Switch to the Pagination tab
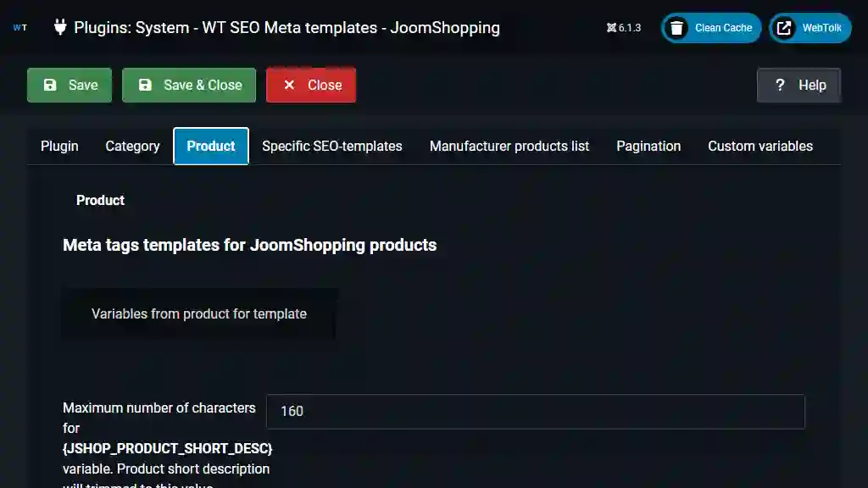Viewport: 868px width, 488px height. [648, 146]
